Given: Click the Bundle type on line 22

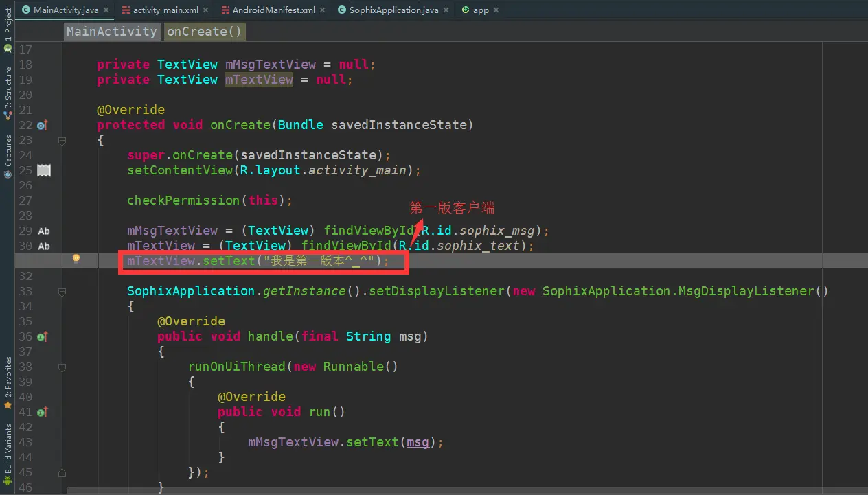Looking at the screenshot, I should tap(301, 125).
